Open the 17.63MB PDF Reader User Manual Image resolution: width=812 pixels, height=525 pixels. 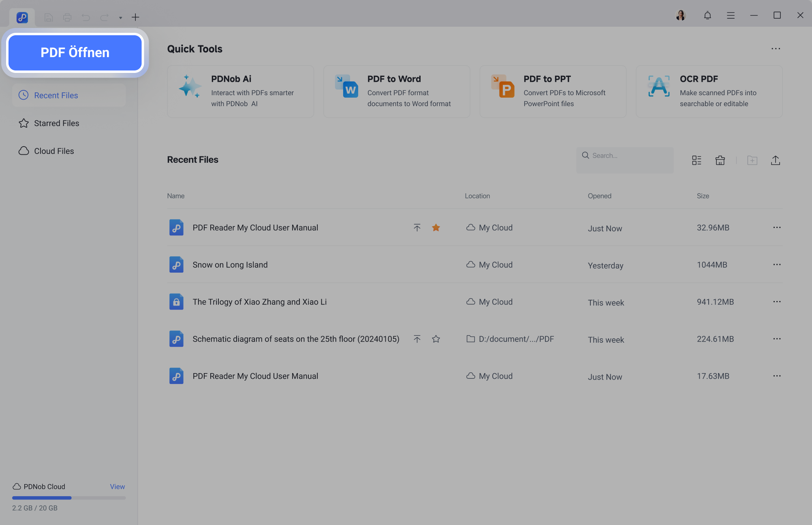[255, 376]
